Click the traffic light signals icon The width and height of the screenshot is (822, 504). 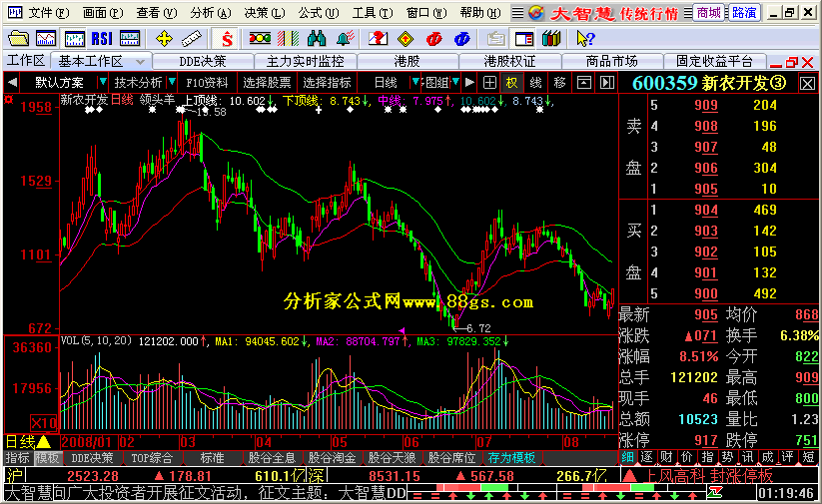click(260, 38)
